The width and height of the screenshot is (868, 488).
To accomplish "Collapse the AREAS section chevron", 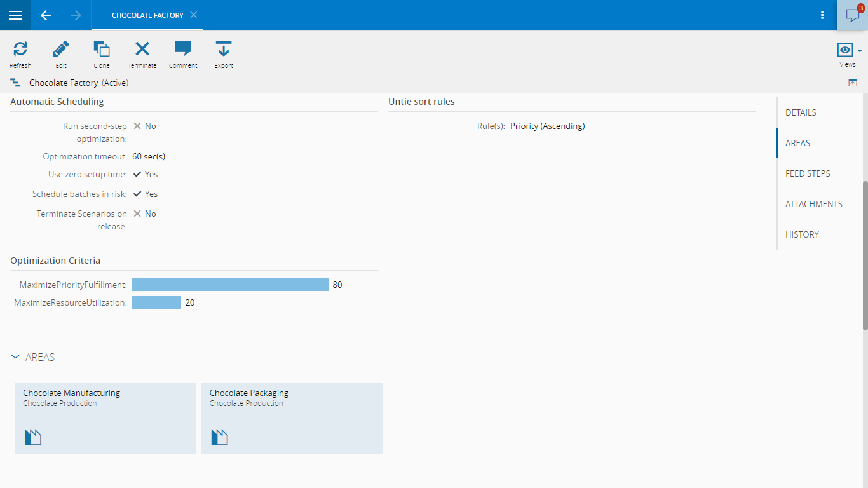I will (16, 357).
